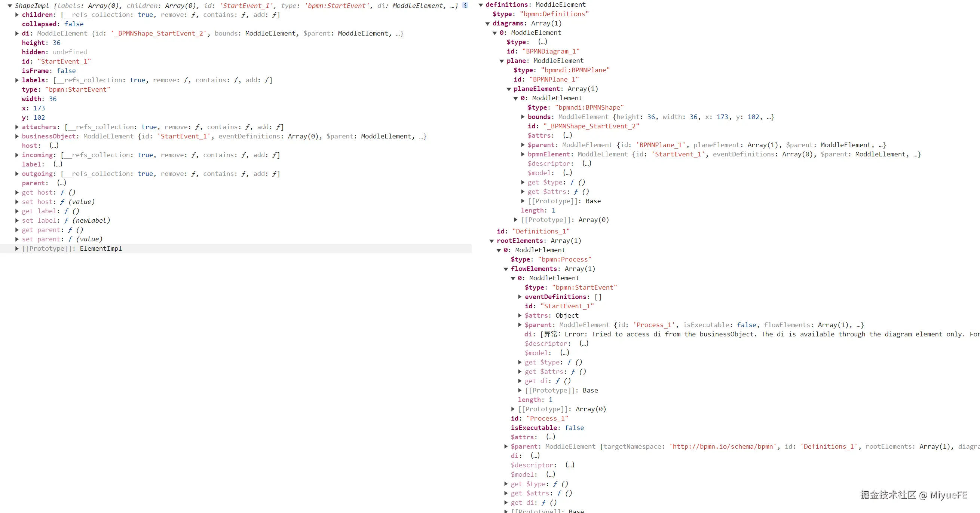This screenshot has width=980, height=513.
Task: Expand the bpmnElement StartEvent_1 property
Action: pos(523,154)
